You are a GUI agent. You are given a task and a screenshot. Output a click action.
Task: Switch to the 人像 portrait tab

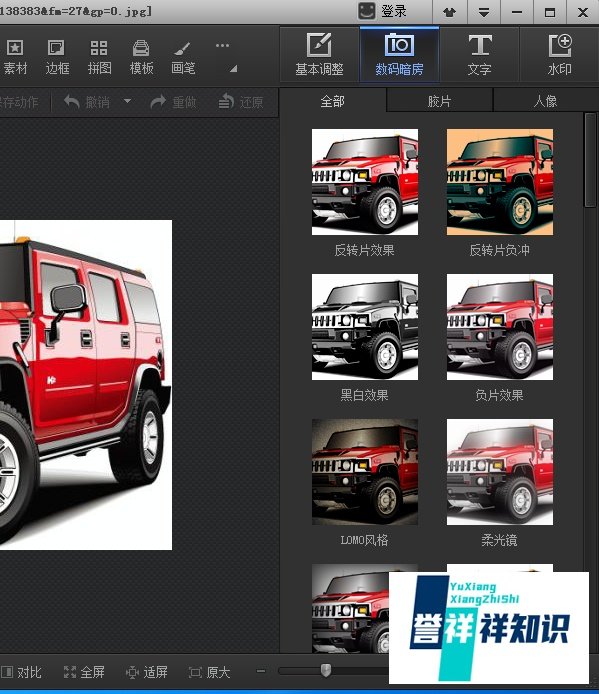pyautogui.click(x=545, y=101)
